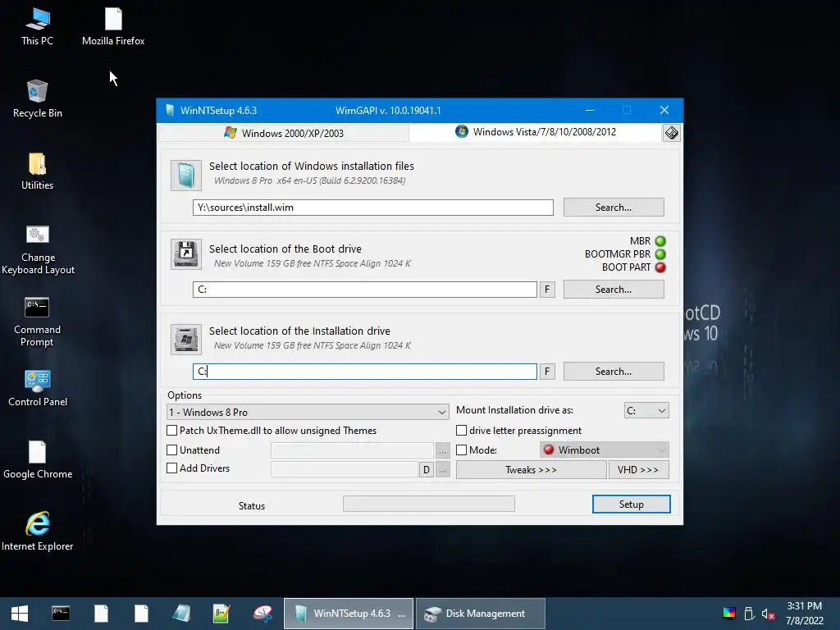Click the Windows installation files icon
The height and width of the screenshot is (630, 840).
(186, 176)
